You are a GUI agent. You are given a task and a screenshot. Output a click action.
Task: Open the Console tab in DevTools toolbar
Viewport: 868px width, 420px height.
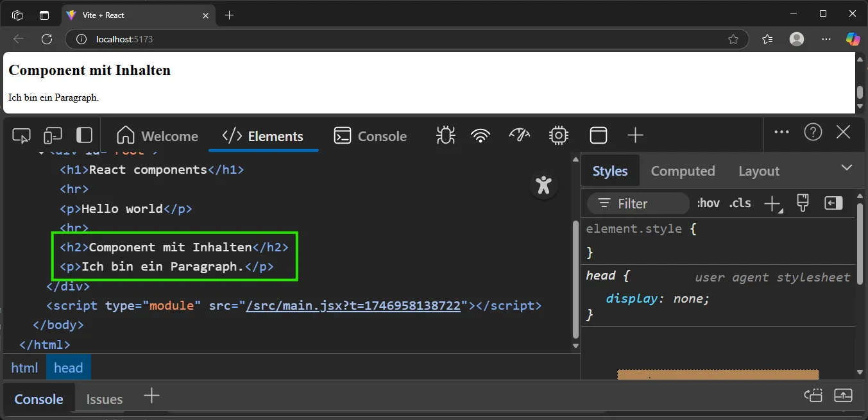click(371, 136)
